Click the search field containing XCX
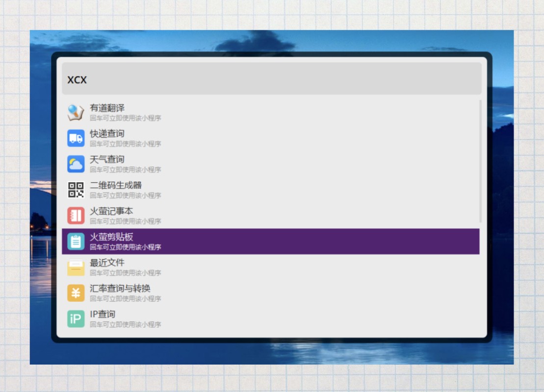This screenshot has height=392, width=544. click(272, 79)
